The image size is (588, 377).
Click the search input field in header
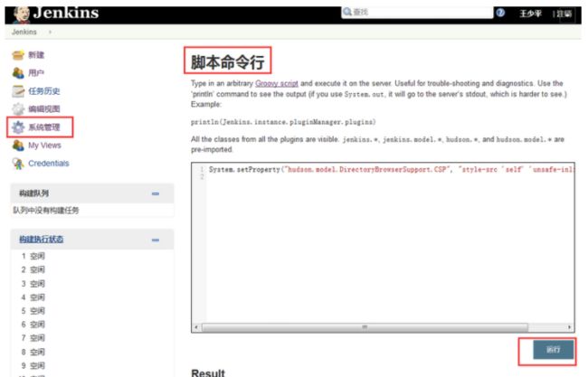pyautogui.click(x=417, y=12)
